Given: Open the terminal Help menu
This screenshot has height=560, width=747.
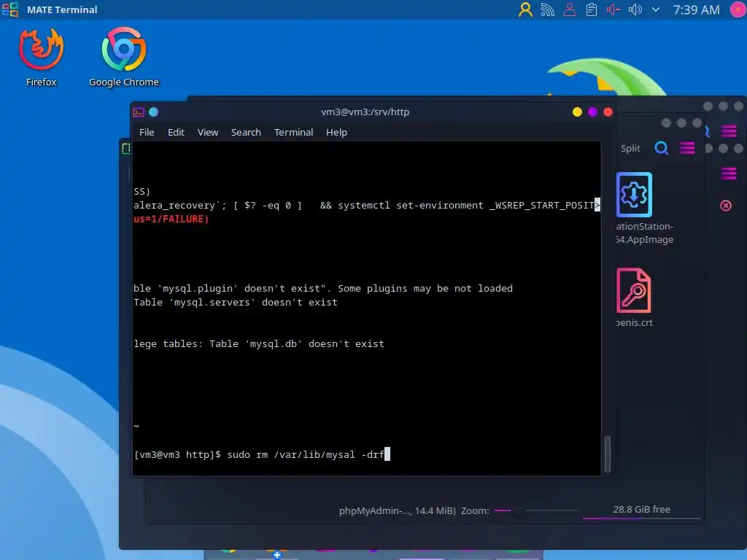Looking at the screenshot, I should pos(336,133).
